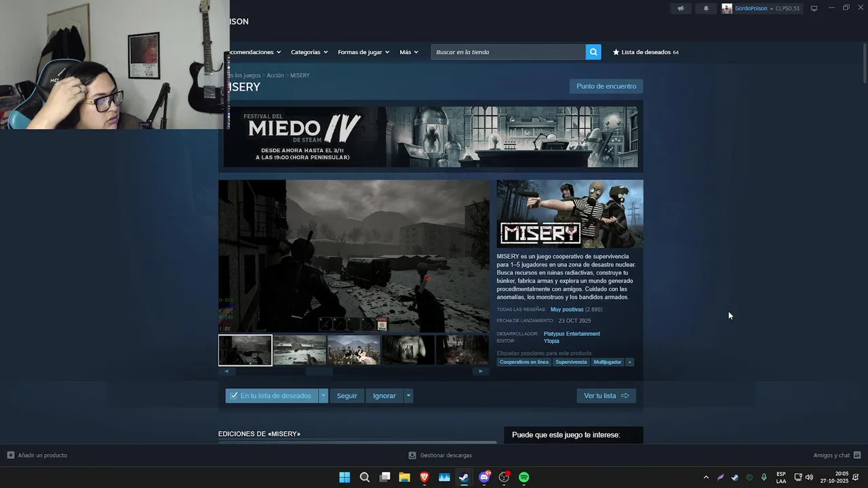Viewport: 868px width, 488px height.
Task: Click the Gestionar descargas download icon
Action: pyautogui.click(x=412, y=455)
